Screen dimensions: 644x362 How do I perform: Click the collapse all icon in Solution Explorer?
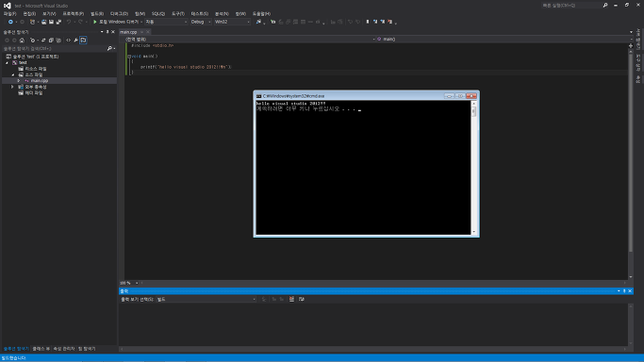(x=51, y=41)
